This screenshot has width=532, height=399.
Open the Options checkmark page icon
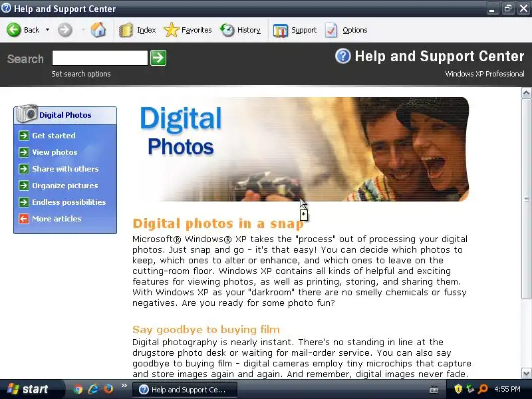point(331,30)
